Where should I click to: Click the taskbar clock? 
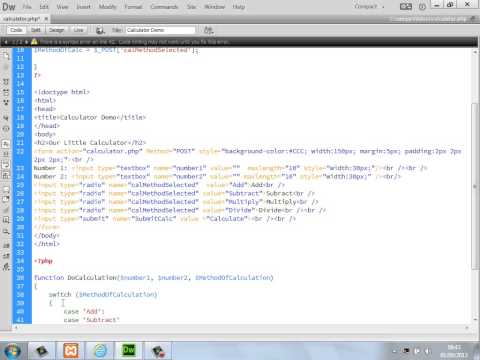click(x=454, y=351)
